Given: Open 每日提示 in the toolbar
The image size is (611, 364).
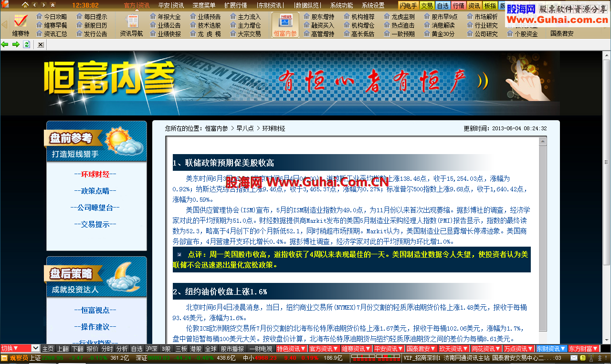Looking at the screenshot, I should pyautogui.click(x=92, y=17).
